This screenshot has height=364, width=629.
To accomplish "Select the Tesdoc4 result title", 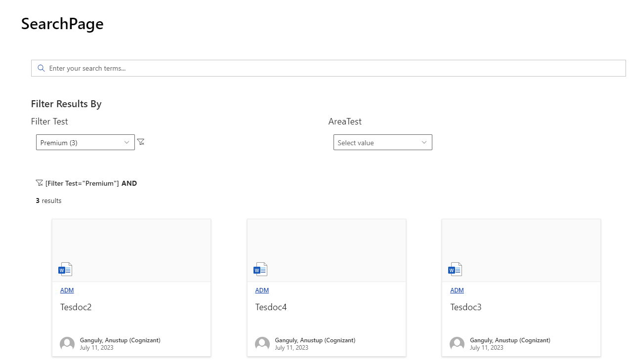I will click(x=271, y=307).
